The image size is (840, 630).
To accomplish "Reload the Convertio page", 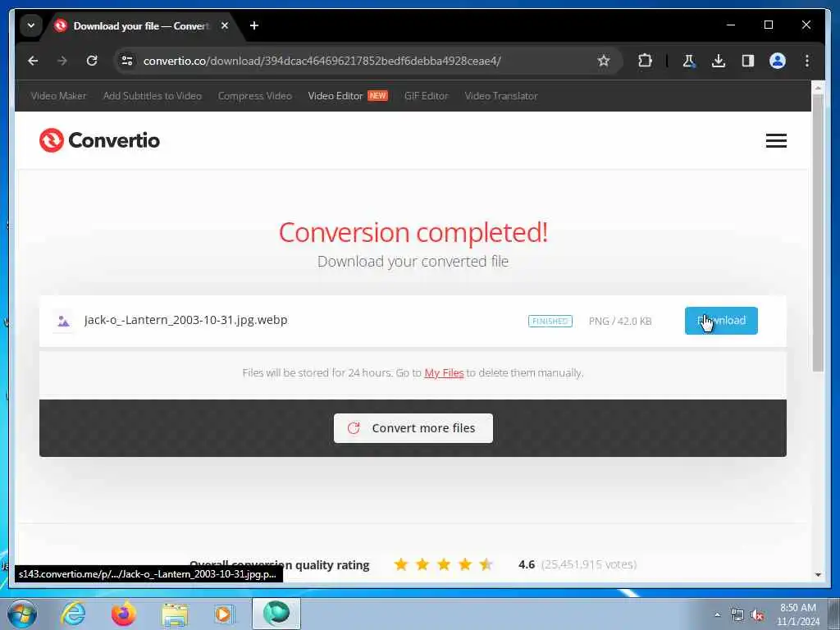I will click(92, 61).
